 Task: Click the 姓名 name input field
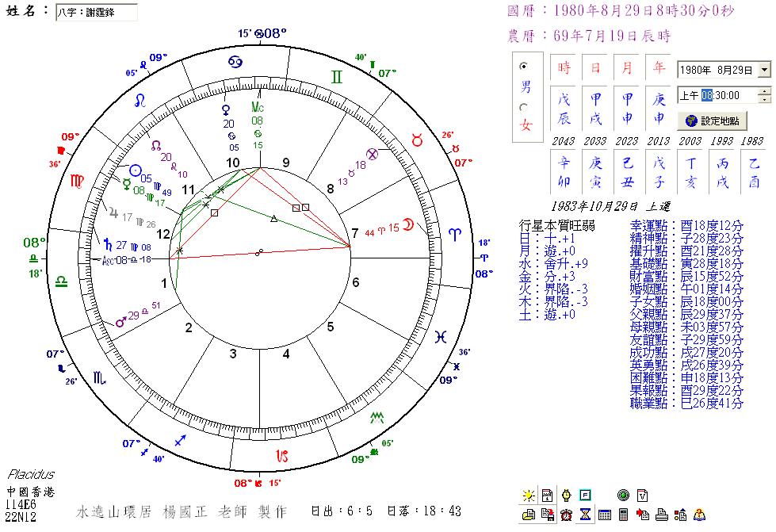coord(96,13)
